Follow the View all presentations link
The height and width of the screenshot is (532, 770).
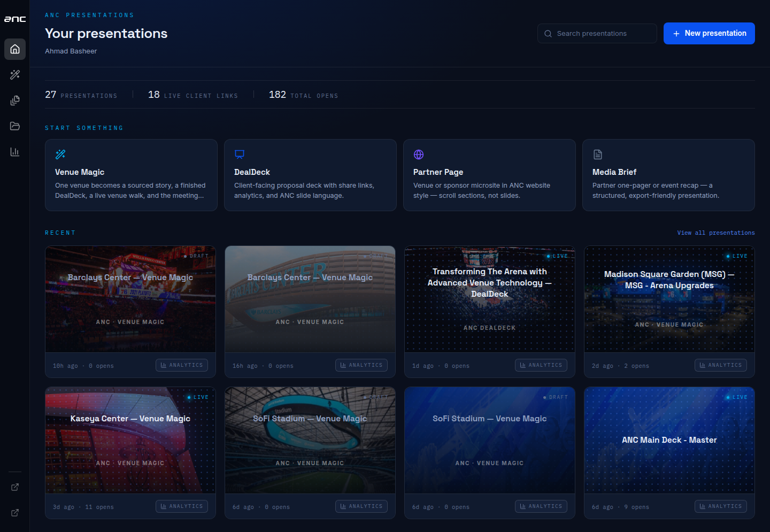716,233
